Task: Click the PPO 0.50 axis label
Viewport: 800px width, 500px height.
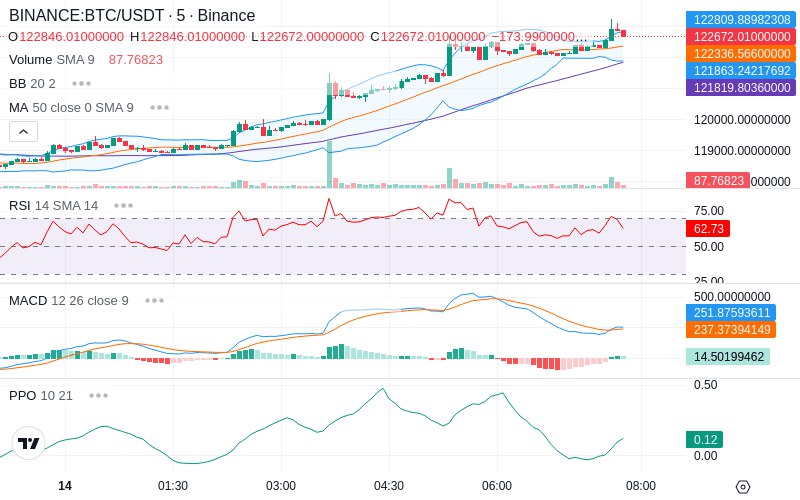Action: tap(706, 385)
